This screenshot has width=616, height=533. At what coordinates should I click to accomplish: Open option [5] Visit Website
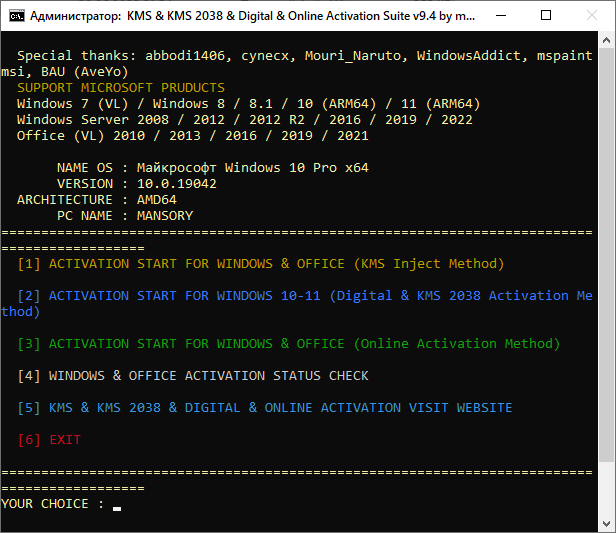tap(265, 408)
